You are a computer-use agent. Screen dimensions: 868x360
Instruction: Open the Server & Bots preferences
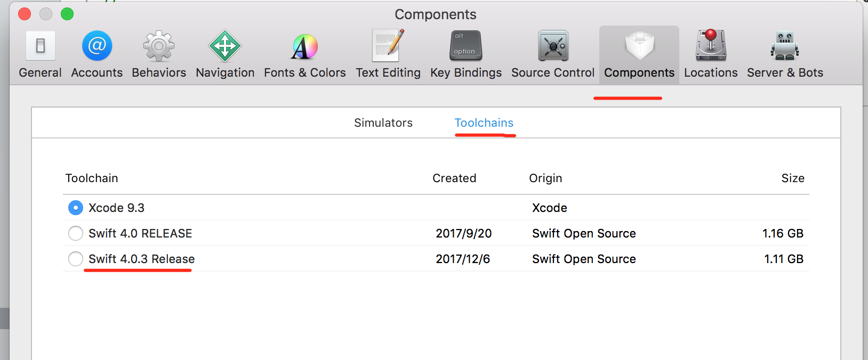(x=785, y=55)
